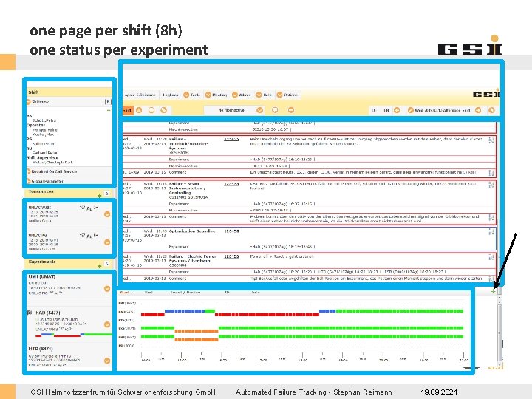
Task: Select the orange Shift tab button
Action: pos(128,110)
